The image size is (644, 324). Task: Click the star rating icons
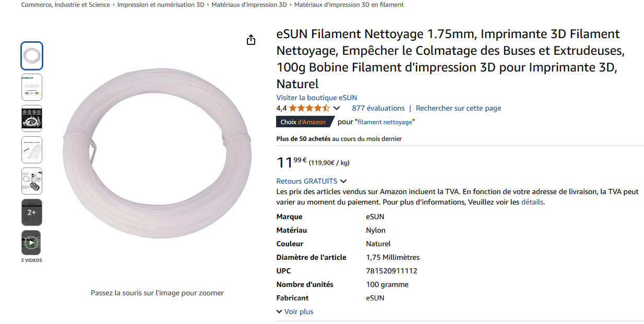pos(309,109)
